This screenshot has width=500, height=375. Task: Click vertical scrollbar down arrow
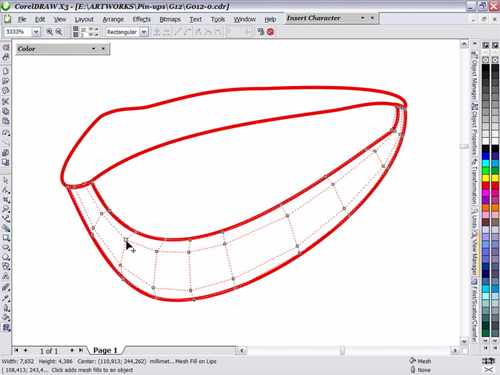(464, 341)
